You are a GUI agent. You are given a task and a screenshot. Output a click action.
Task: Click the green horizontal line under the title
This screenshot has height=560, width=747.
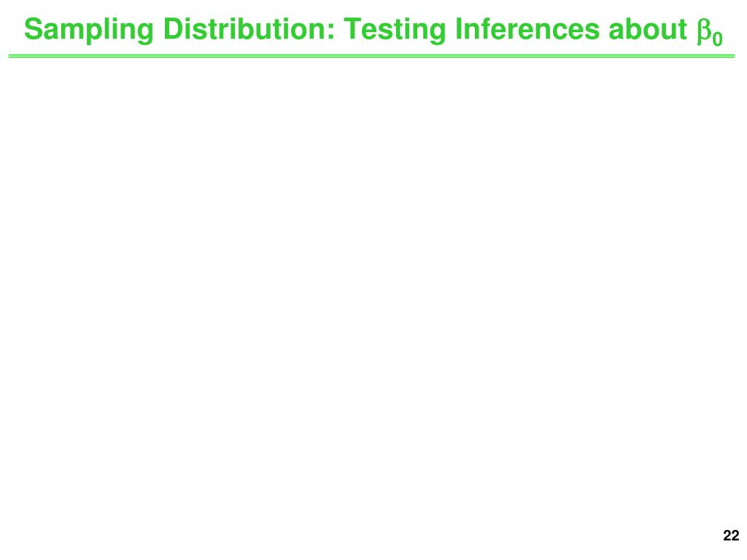pos(371,56)
